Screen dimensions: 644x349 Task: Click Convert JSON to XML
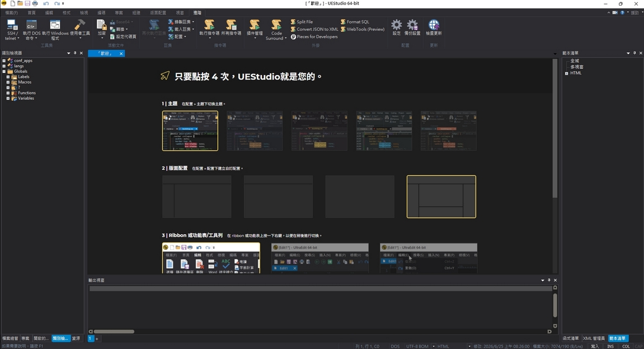(x=314, y=29)
